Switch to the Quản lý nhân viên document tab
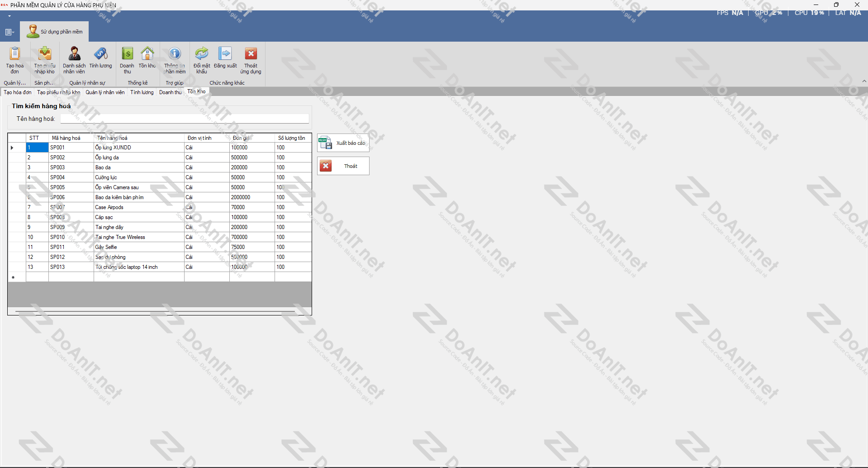Image resolution: width=868 pixels, height=468 pixels. click(105, 92)
